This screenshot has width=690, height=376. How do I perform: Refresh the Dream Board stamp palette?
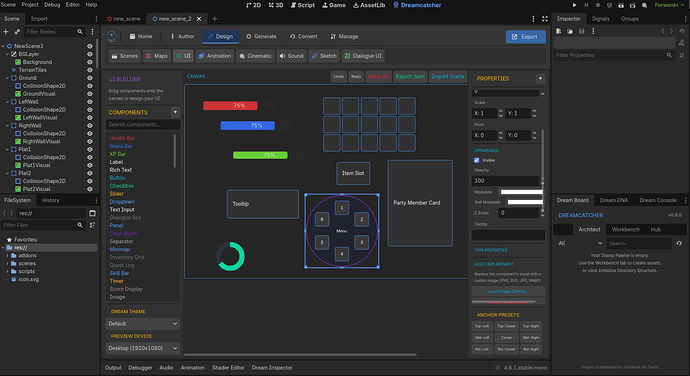(679, 243)
